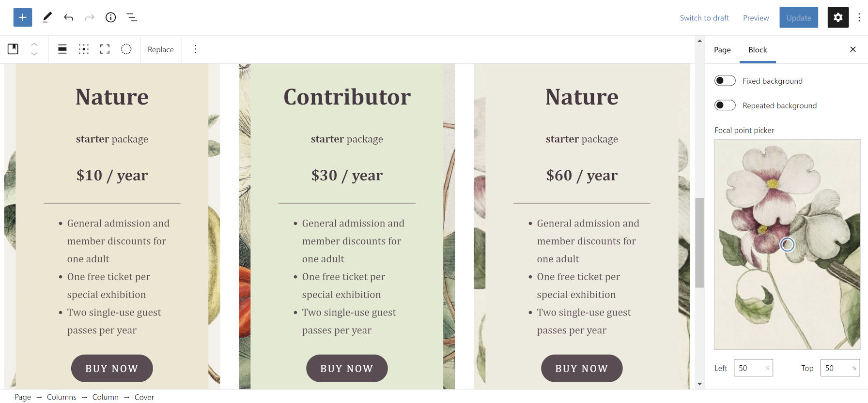Open the editor Settings sidebar gear
Viewport: 868px width, 403px height.
point(837,17)
